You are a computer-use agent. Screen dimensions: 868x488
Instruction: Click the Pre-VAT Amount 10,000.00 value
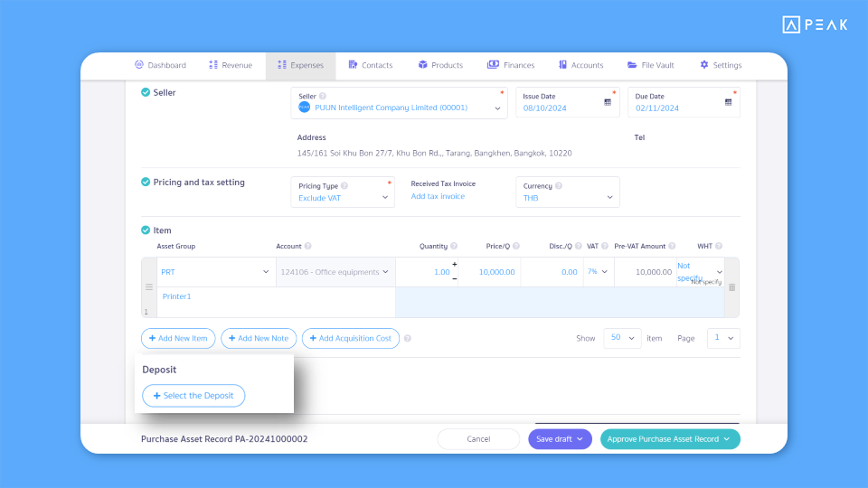tap(653, 272)
